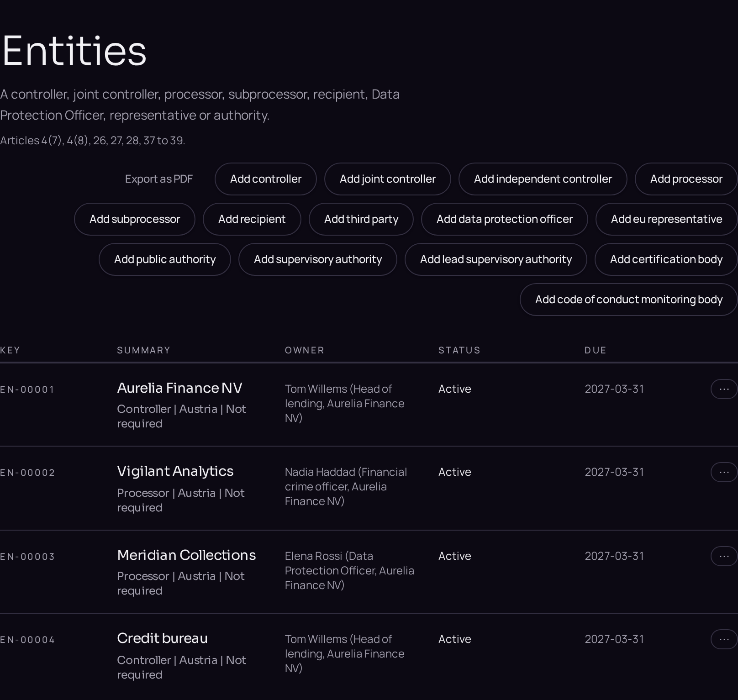
Task: Click Active status of Vigilant Analytics
Action: click(455, 472)
